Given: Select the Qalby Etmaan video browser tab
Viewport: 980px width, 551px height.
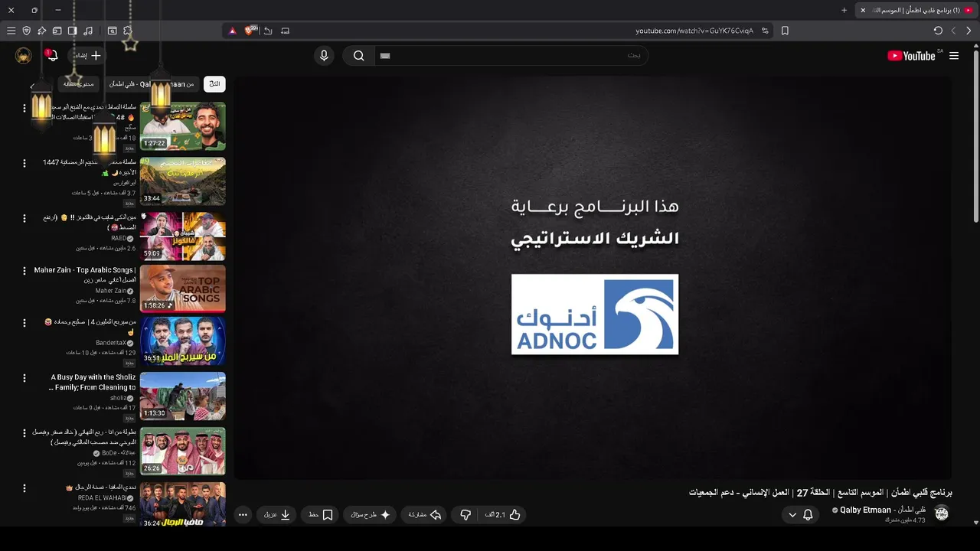Looking at the screenshot, I should click(x=917, y=10).
